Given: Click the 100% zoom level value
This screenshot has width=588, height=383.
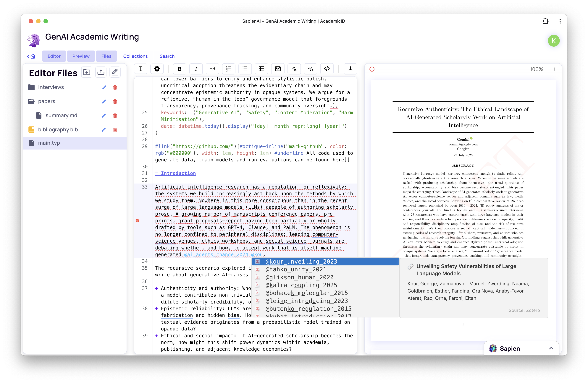Looking at the screenshot, I should 536,69.
